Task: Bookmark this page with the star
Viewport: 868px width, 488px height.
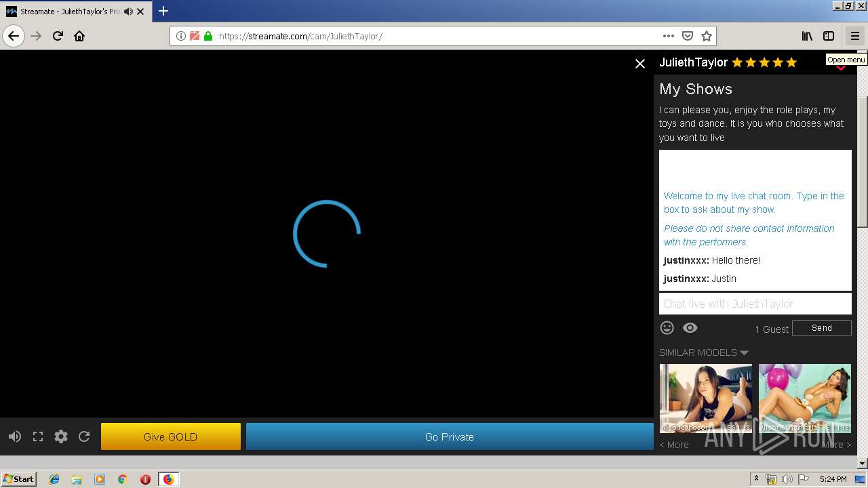Action: coord(706,36)
